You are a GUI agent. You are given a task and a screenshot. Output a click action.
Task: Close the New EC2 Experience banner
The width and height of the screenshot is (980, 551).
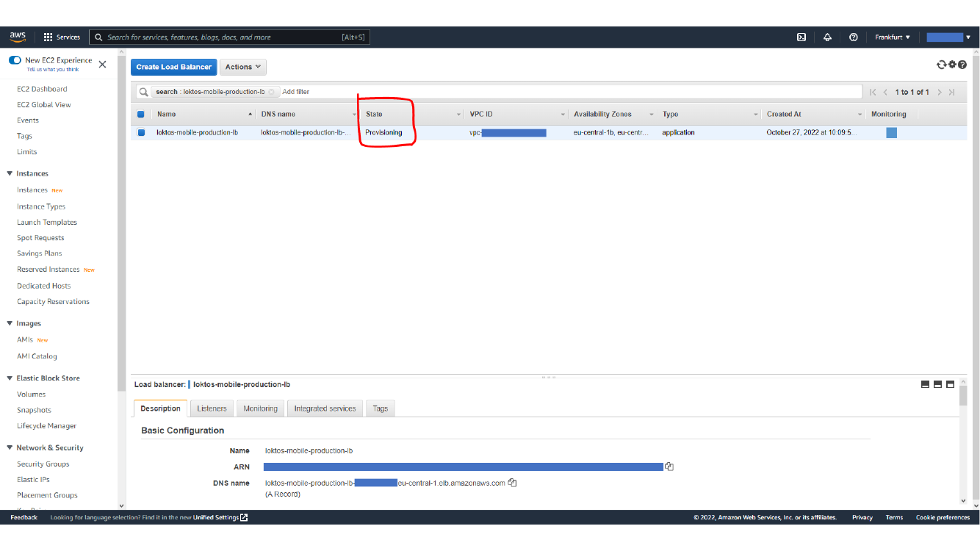pos(102,65)
